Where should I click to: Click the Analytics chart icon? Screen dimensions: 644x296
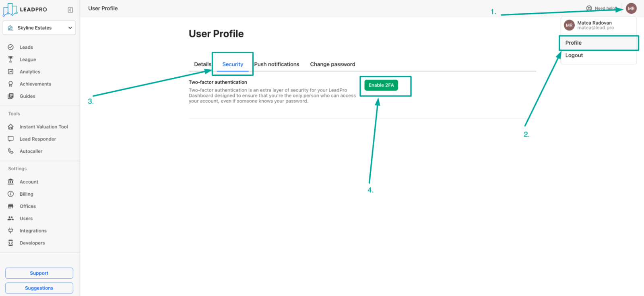(11, 72)
